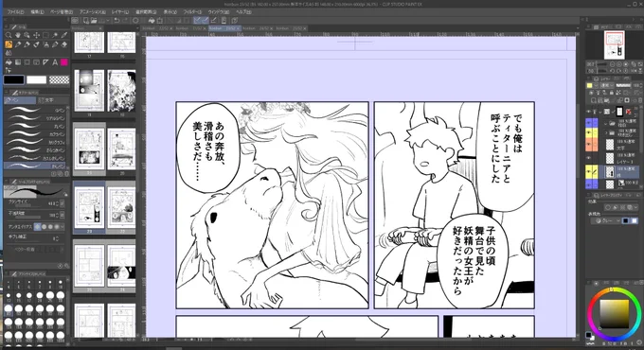
Task: Zoom in using the Navigator panel icon
Action: tap(619, 64)
